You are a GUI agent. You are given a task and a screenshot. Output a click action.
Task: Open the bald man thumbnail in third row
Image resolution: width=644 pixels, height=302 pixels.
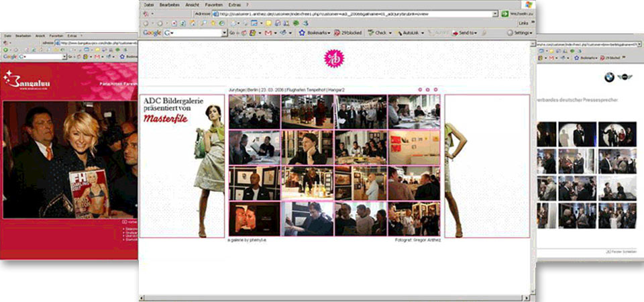[255, 183]
